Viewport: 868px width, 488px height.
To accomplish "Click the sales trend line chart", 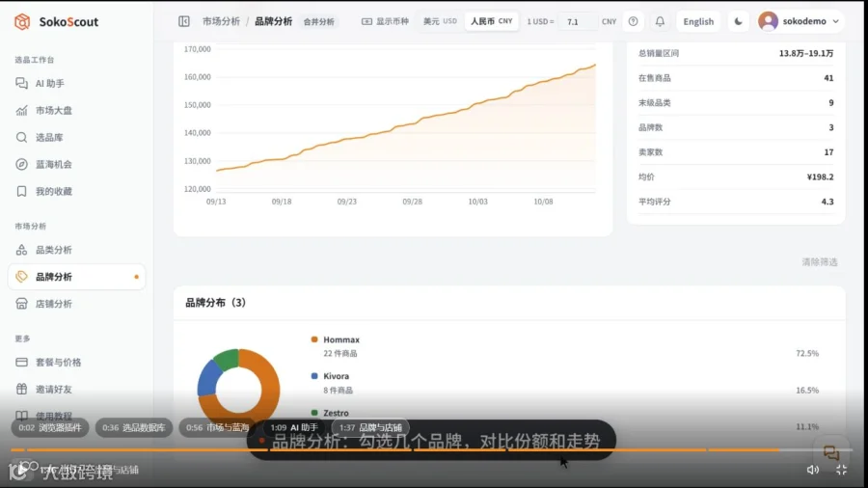I will (405, 126).
